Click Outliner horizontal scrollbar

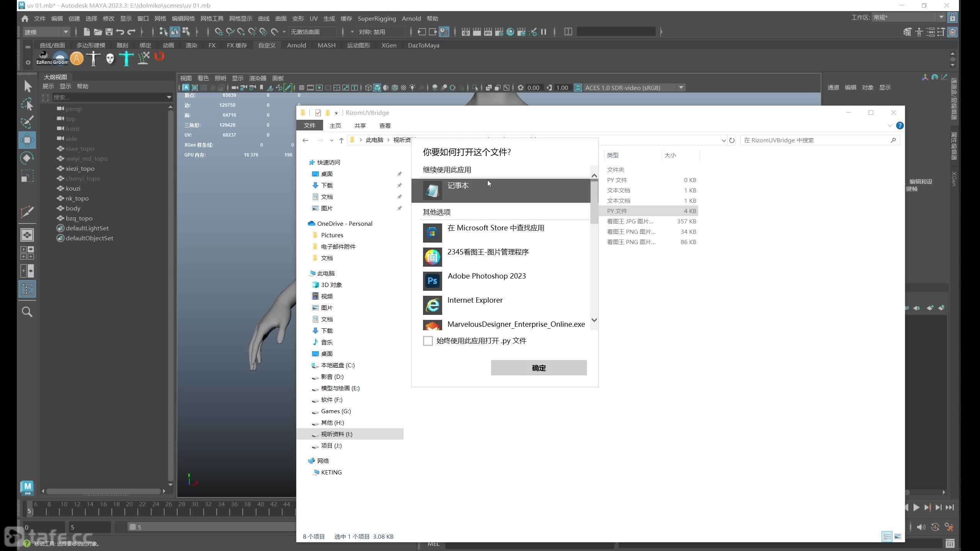click(x=103, y=491)
